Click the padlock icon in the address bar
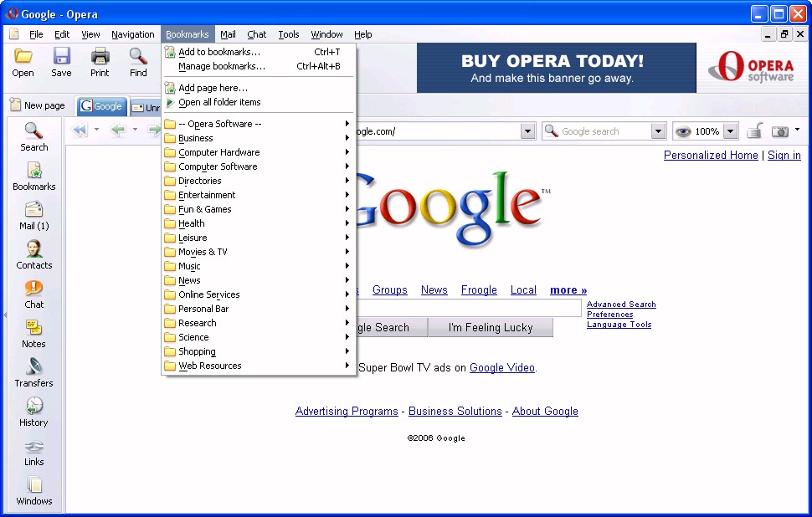Screen dimensions: 812x517 tap(754, 131)
